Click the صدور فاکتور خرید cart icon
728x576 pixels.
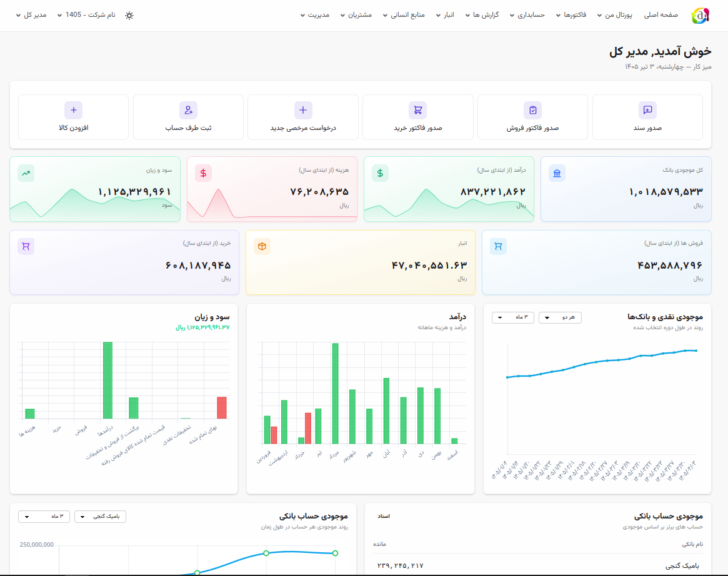pyautogui.click(x=418, y=110)
